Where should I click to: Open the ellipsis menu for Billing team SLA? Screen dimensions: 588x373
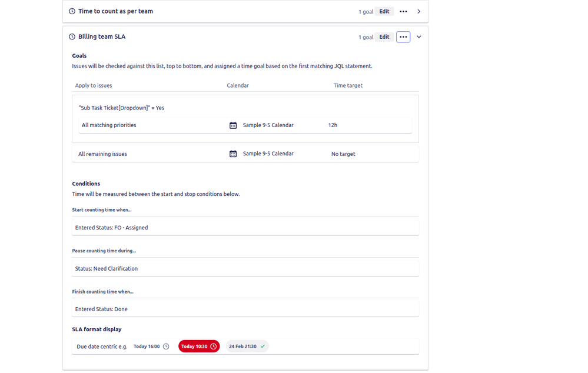[x=403, y=36]
